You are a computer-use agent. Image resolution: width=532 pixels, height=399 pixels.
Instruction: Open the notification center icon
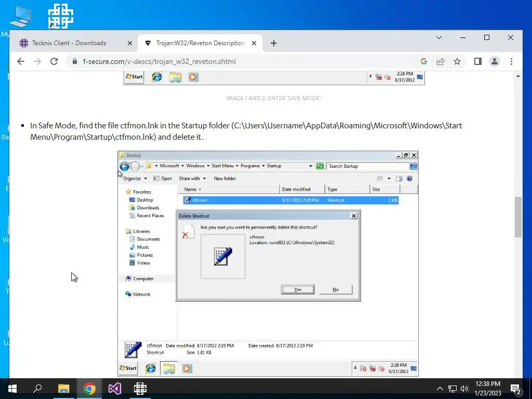pos(516,389)
